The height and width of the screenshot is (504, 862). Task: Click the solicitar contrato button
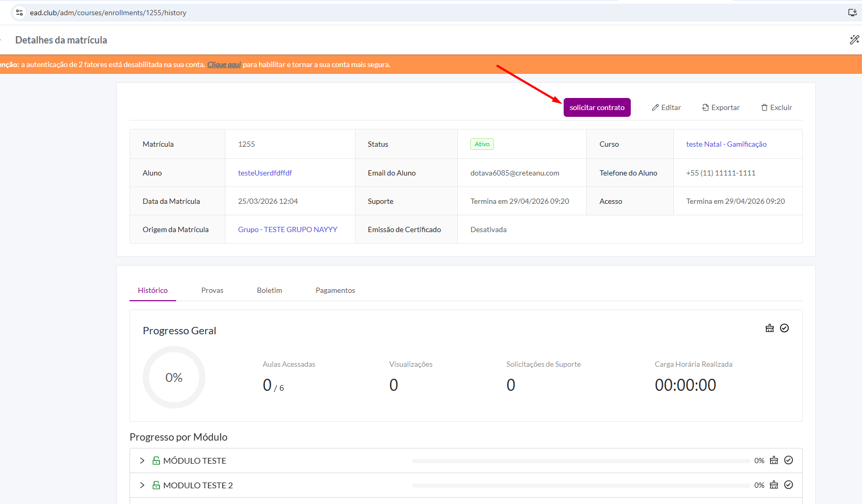point(597,107)
